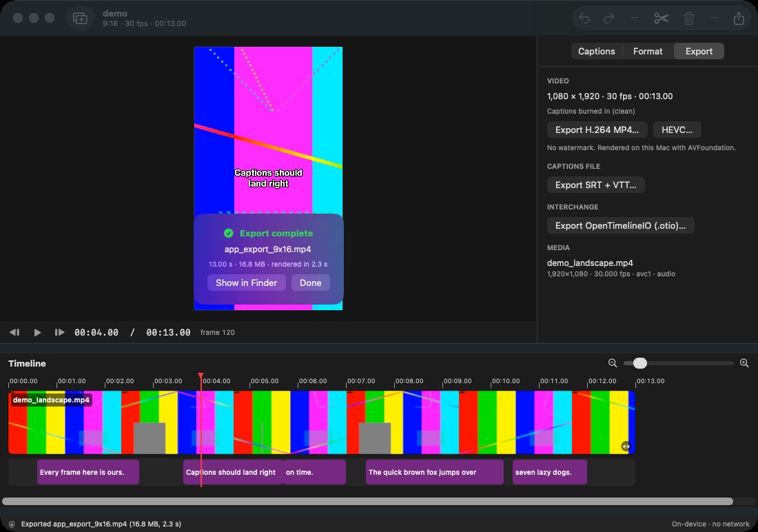758x532 pixels.
Task: Click the add media icon in title bar
Action: 80,19
